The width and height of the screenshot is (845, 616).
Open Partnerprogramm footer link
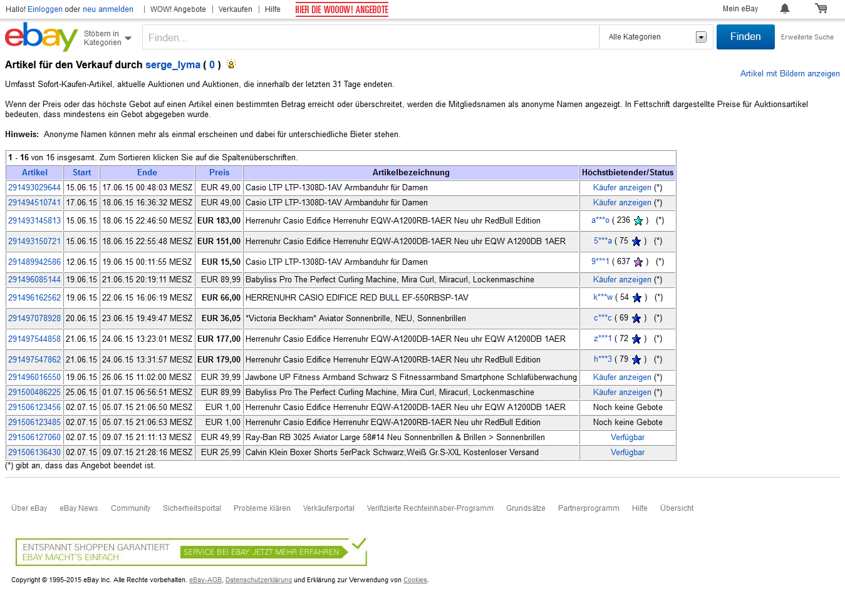588,508
